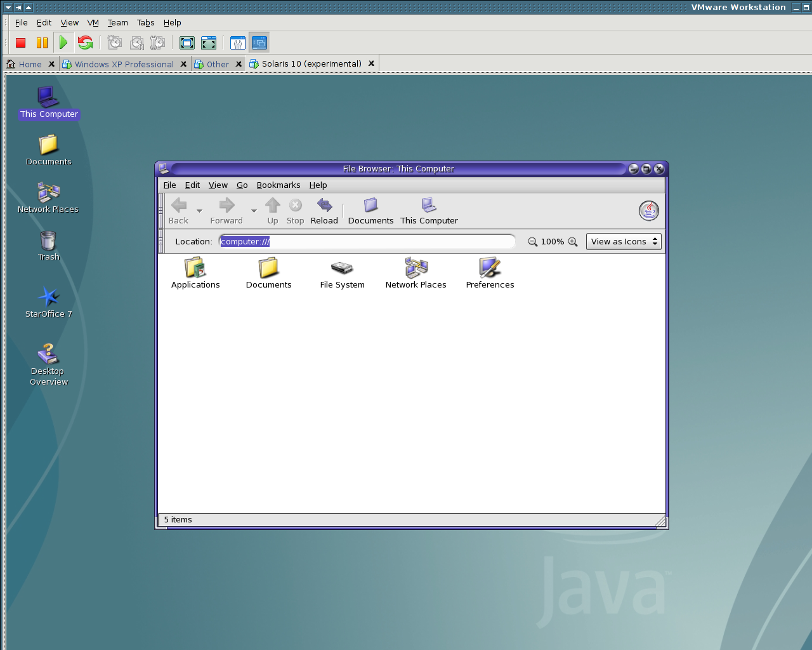Screen dimensions: 812x650
Task: Select Network Places in file pane
Action: 416,273
